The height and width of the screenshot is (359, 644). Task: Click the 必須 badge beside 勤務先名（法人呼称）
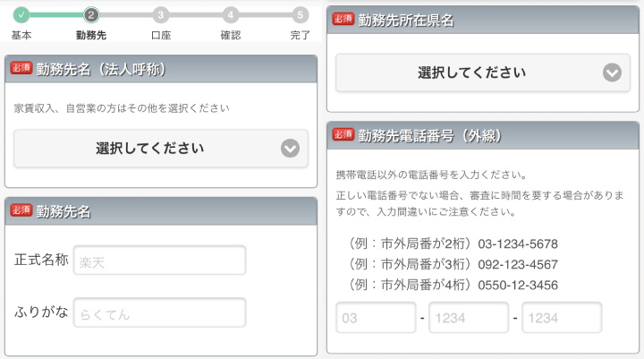click(x=21, y=68)
